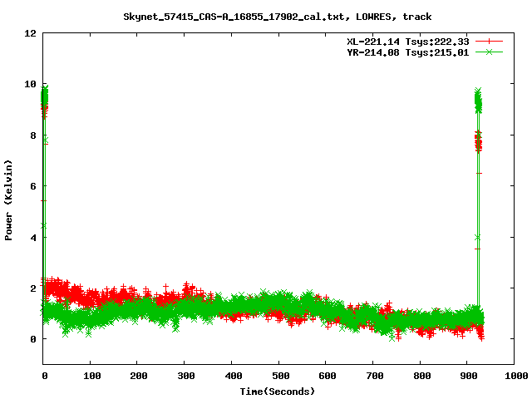
Task: Click the x-axis tick label 400
Action: pyautogui.click(x=234, y=376)
